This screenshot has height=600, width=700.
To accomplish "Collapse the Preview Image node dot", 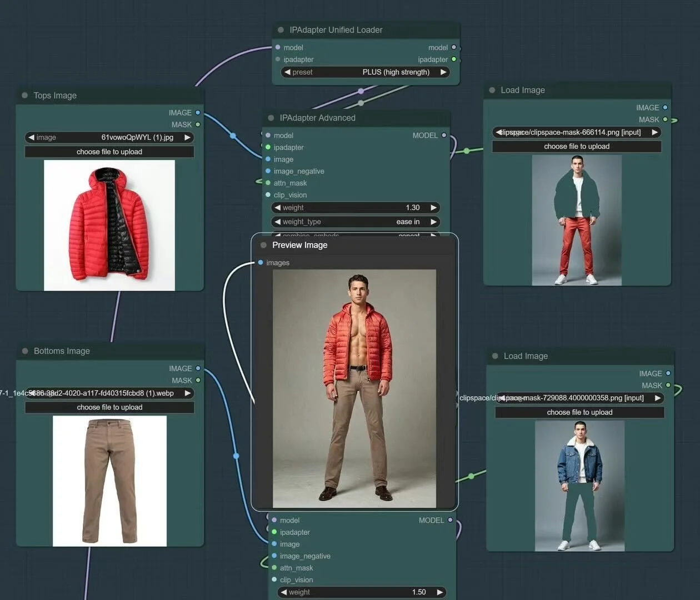I will (x=263, y=245).
